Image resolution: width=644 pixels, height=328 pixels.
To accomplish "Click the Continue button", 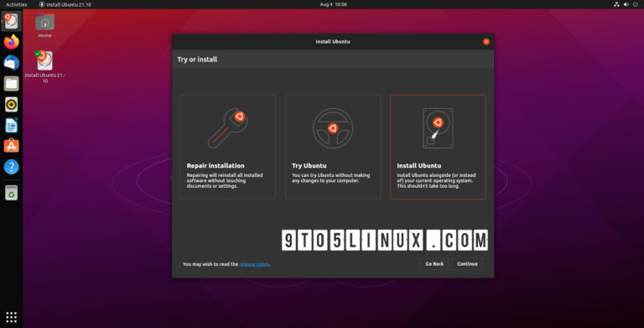I will point(467,264).
